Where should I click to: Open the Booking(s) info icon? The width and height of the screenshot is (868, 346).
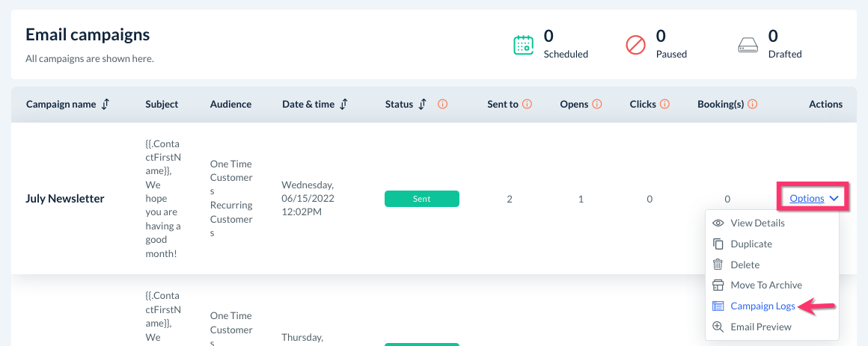pos(752,104)
